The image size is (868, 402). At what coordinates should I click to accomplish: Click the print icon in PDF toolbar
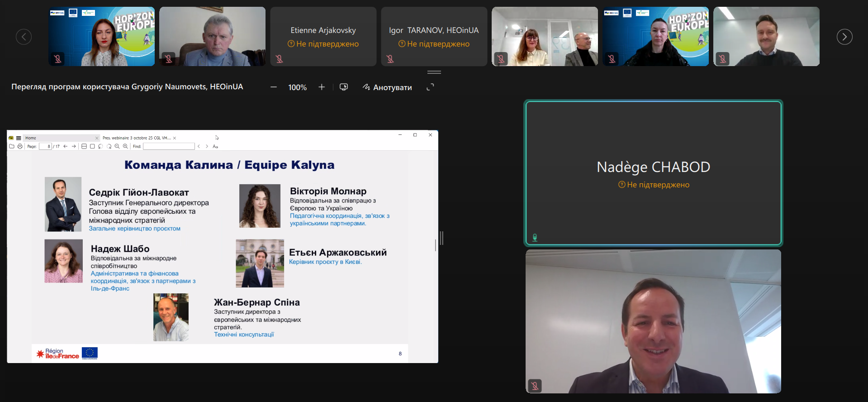click(20, 146)
